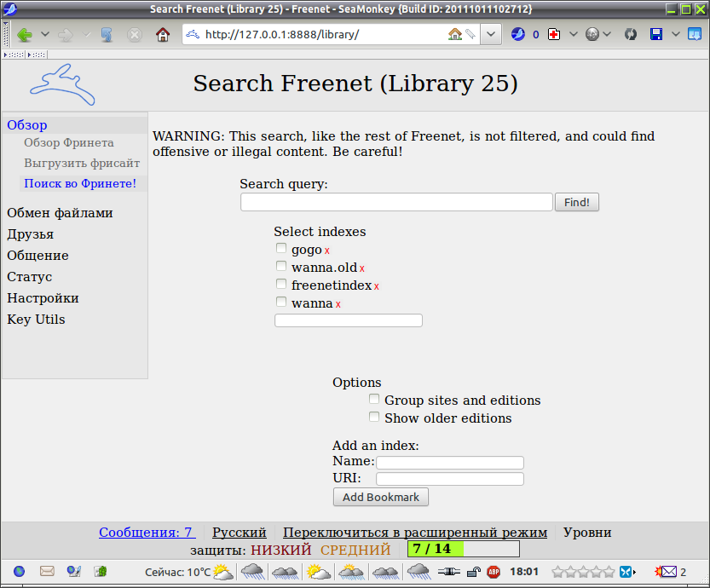Click the house icon inside address bar
Image resolution: width=710 pixels, height=588 pixels.
pos(454,34)
